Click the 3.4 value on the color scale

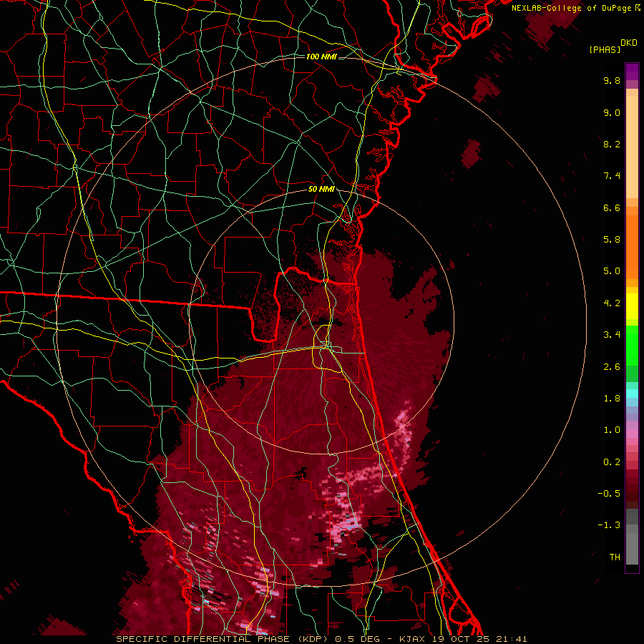tap(612, 335)
